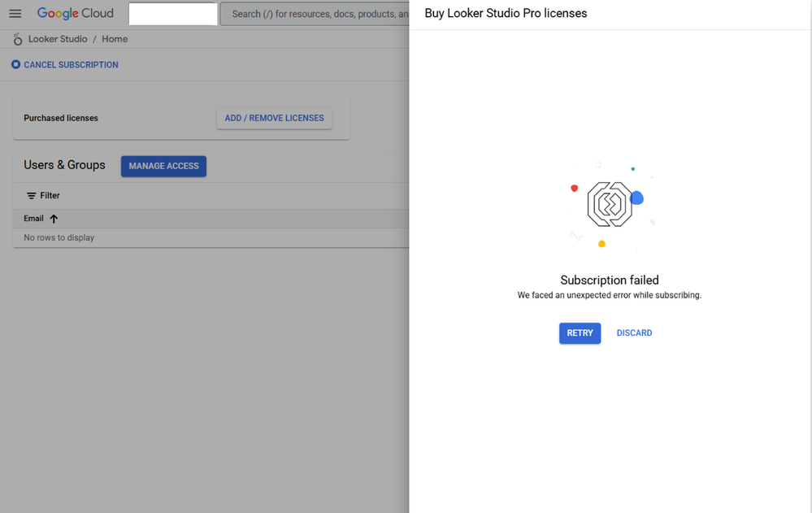Discard the failed subscription
The width and height of the screenshot is (812, 513).
tap(634, 333)
